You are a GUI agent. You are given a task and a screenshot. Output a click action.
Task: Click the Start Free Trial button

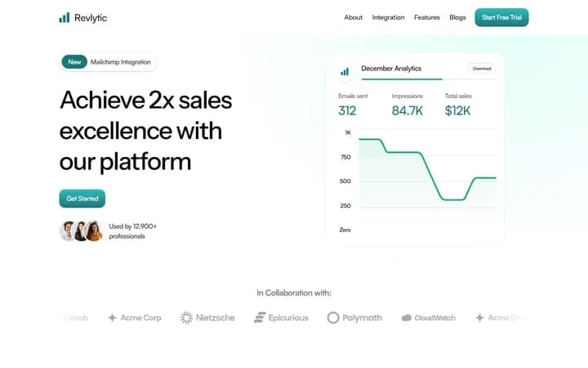point(501,17)
